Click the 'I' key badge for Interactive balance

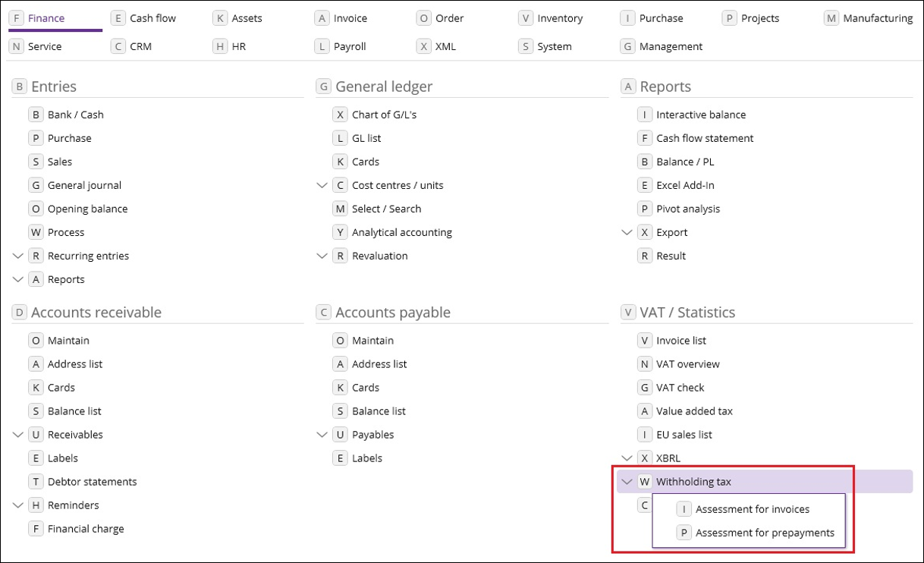(645, 115)
